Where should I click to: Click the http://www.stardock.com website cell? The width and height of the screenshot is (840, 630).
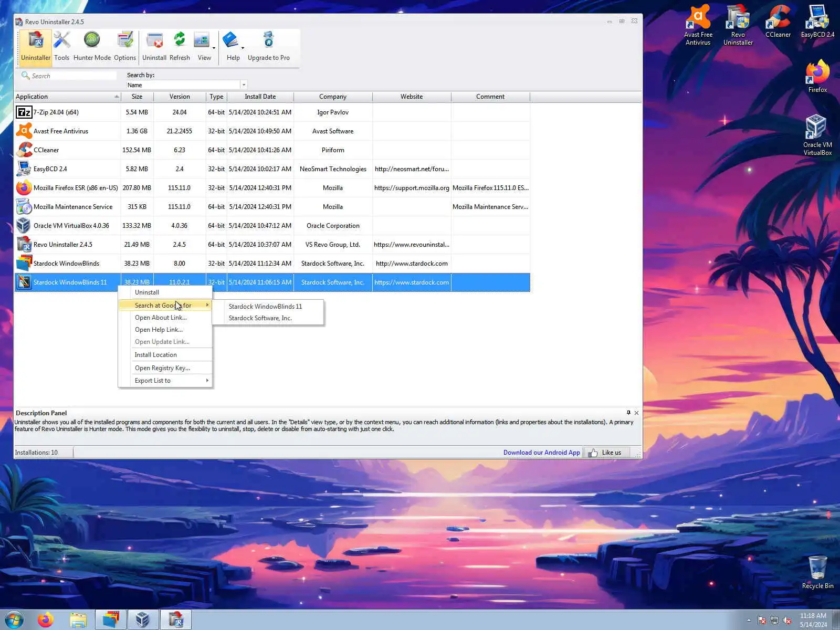pyautogui.click(x=412, y=264)
